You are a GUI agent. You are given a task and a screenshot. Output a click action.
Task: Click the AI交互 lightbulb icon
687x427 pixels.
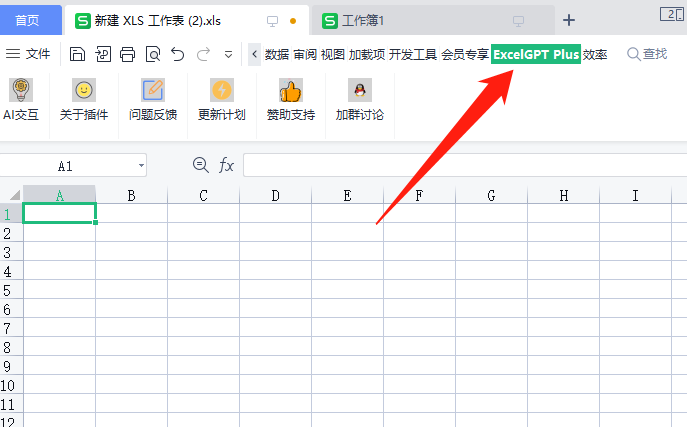(x=20, y=91)
